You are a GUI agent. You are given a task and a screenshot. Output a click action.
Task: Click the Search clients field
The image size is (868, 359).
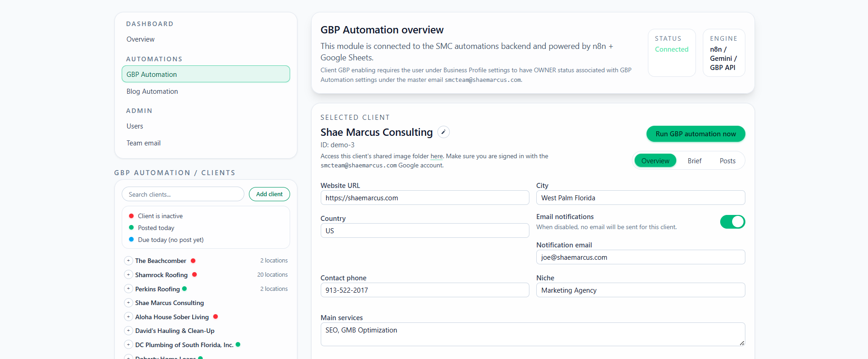(x=183, y=194)
